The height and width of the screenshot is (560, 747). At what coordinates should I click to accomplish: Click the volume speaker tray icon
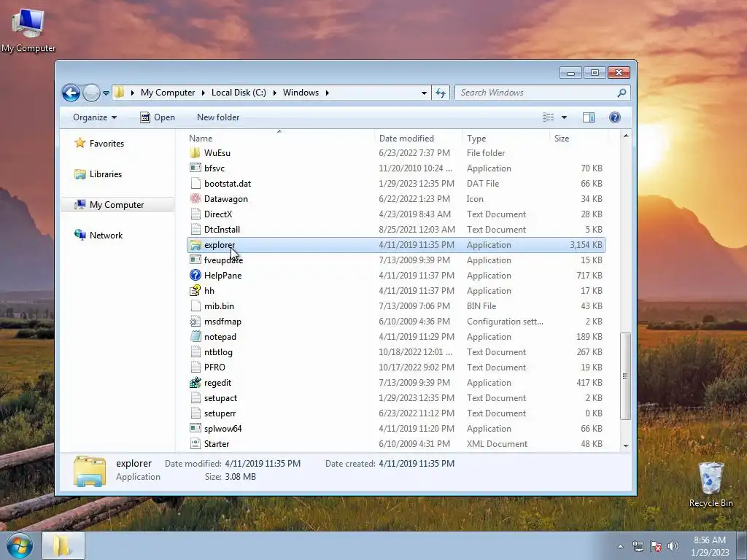(x=673, y=546)
